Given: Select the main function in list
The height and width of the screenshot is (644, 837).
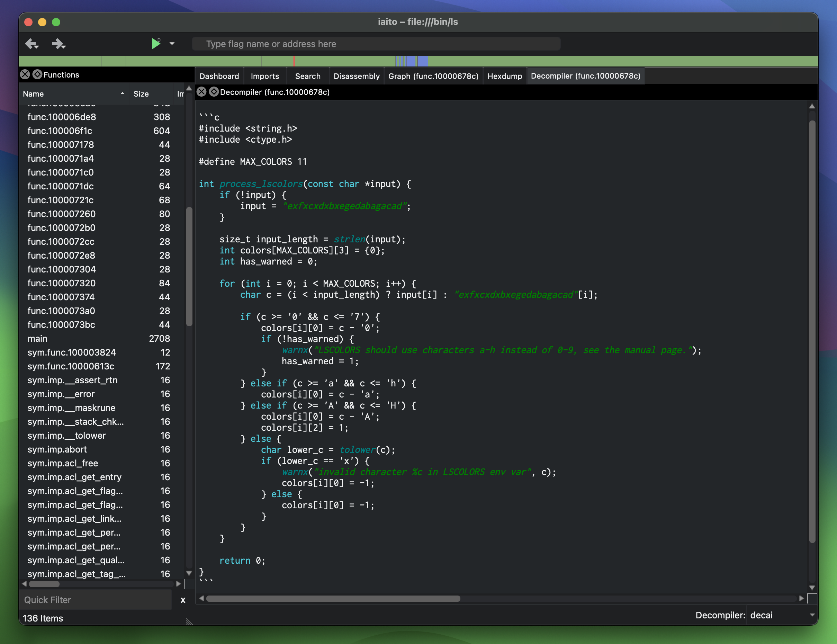Looking at the screenshot, I should (37, 339).
